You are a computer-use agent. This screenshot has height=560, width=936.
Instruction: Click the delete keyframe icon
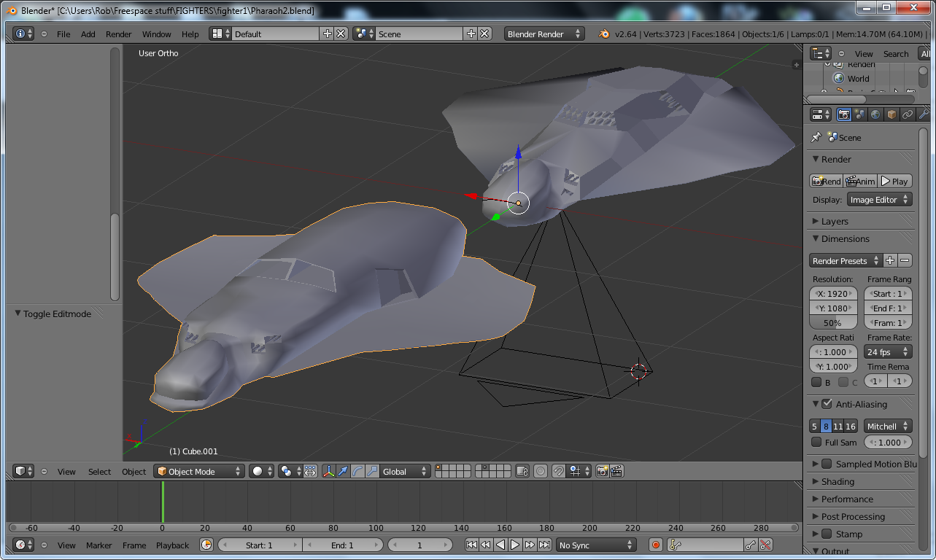point(765,545)
